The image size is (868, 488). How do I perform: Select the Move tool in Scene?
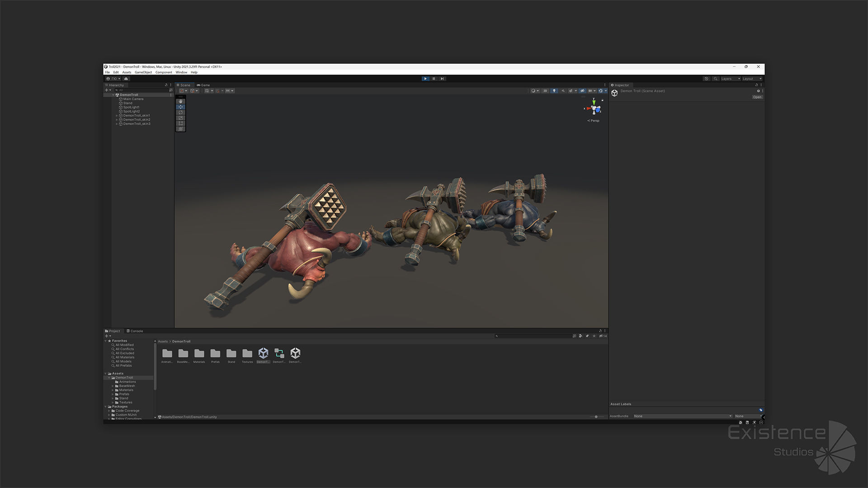181,107
